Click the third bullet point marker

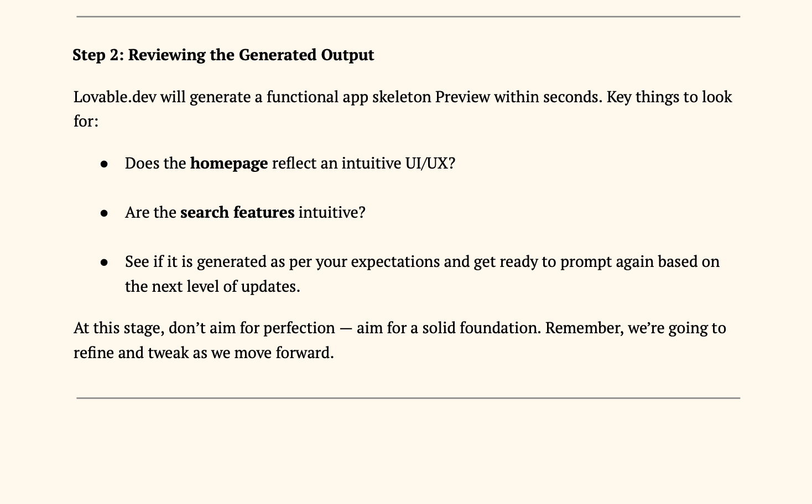104,262
